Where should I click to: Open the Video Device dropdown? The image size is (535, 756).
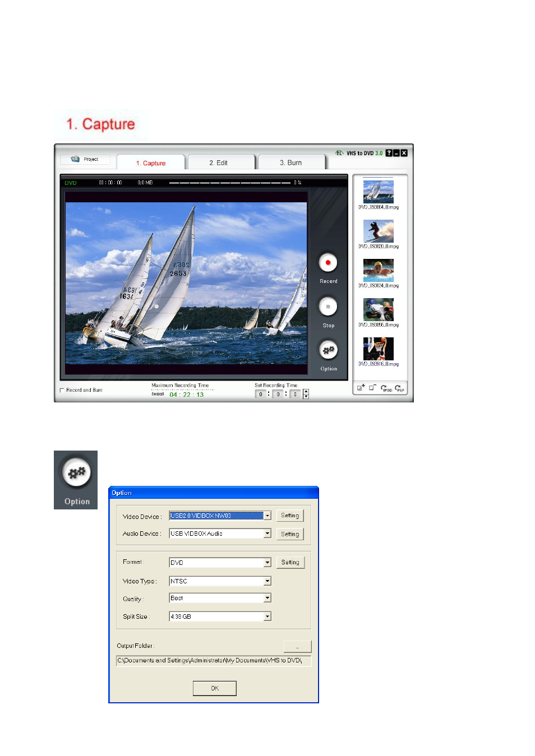click(267, 516)
